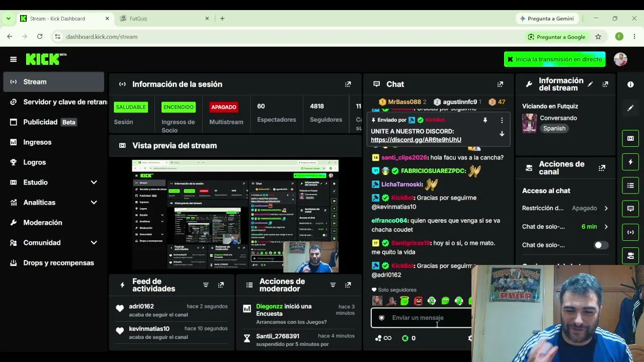Toggle the activity feed lightning icon in right rail
This screenshot has height=362, width=644.
(x=630, y=162)
